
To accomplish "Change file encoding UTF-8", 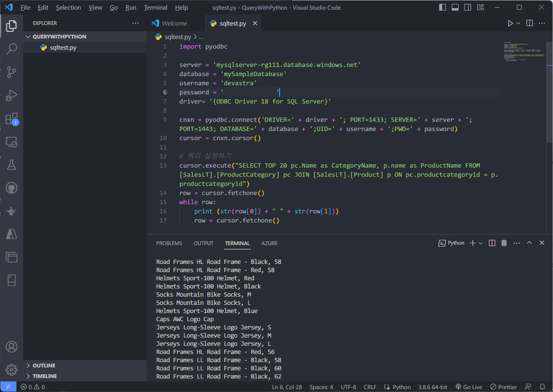I will pos(348,387).
